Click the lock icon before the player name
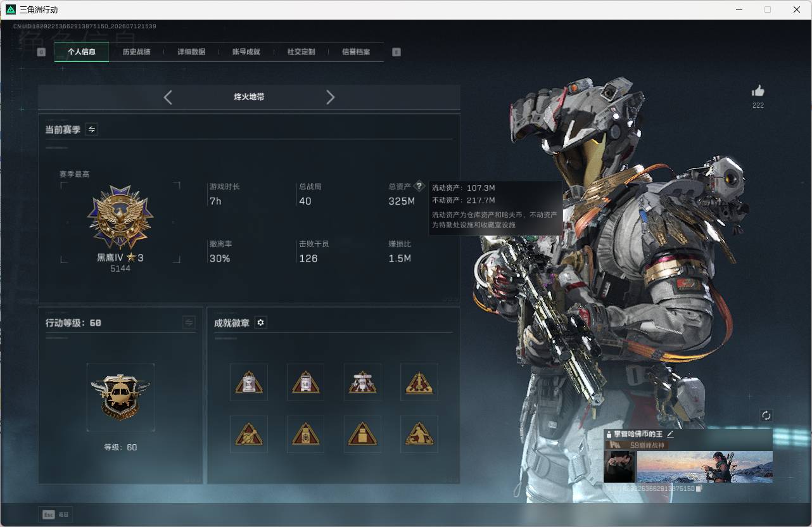The width and height of the screenshot is (812, 527). pyautogui.click(x=609, y=435)
